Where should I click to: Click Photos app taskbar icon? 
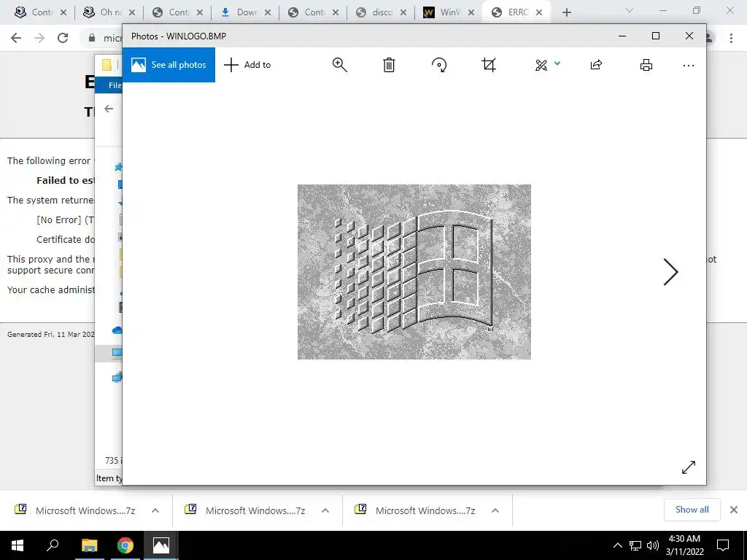pos(161,545)
